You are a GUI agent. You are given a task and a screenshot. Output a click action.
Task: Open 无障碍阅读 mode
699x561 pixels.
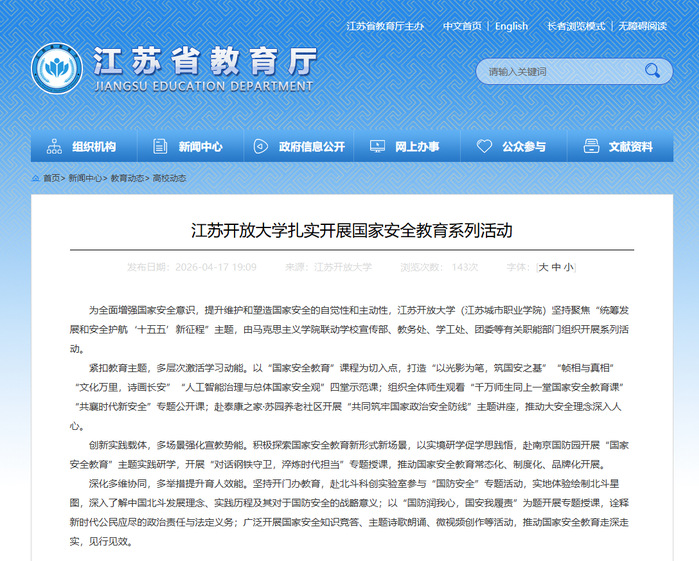(642, 26)
